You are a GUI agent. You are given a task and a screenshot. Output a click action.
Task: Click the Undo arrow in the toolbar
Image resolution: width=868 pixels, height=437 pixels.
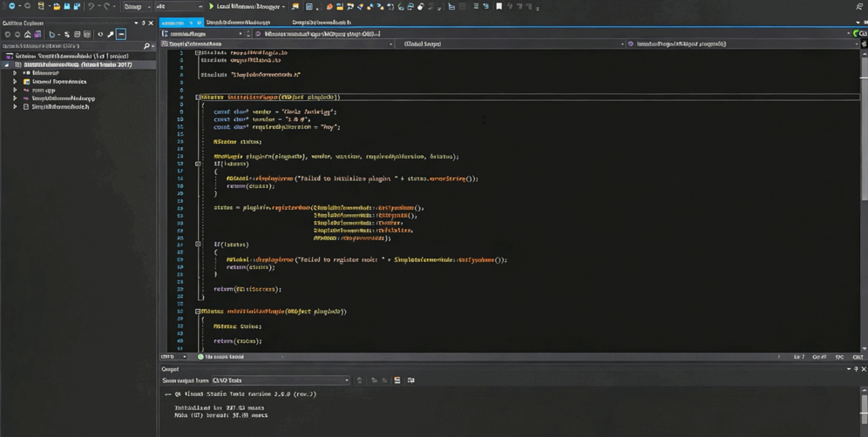click(x=92, y=6)
